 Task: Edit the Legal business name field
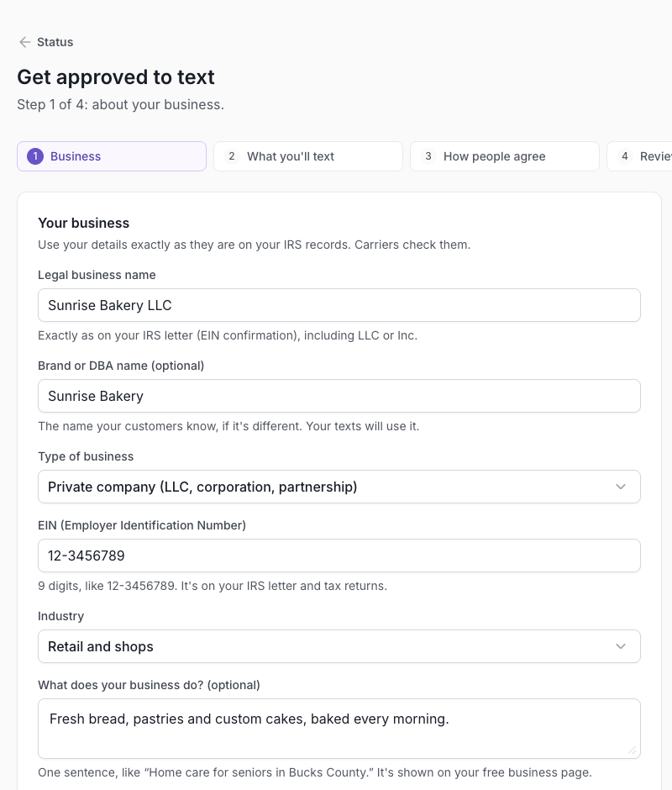(339, 305)
